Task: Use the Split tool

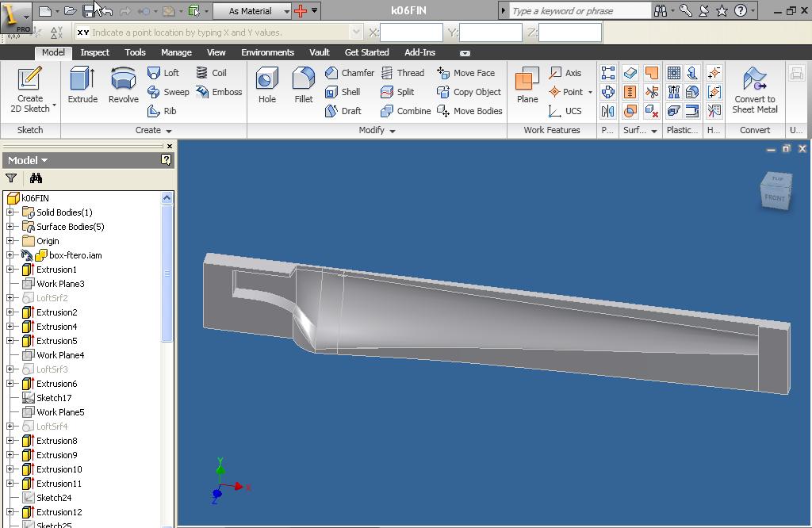Action: 397,92
